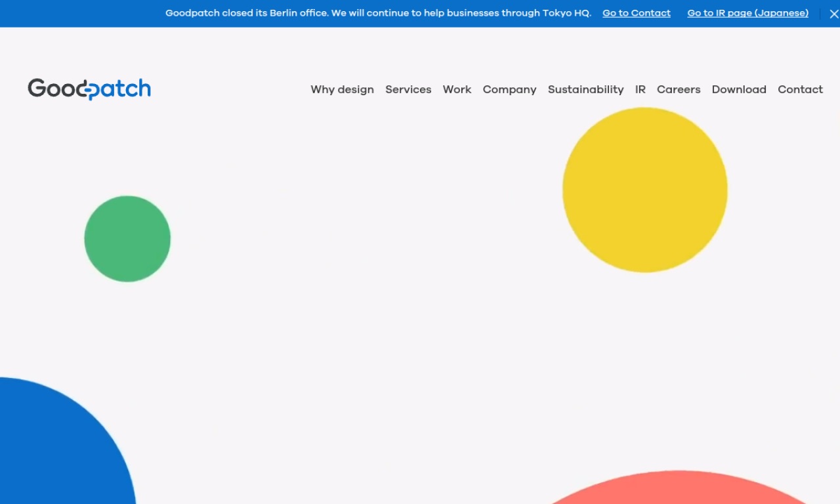Open the 'Why design' menu item
The width and height of the screenshot is (840, 504).
[343, 89]
